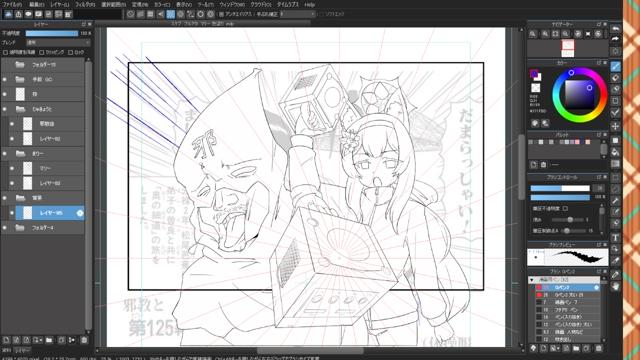Delete layer using trash icon in layer panel
The height and width of the screenshot is (360, 640).
(x=84, y=340)
